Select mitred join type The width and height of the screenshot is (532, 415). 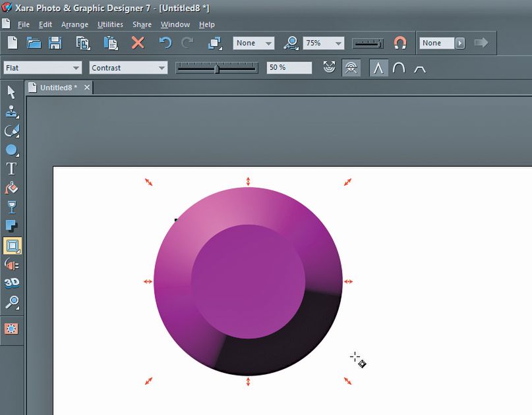coord(378,67)
